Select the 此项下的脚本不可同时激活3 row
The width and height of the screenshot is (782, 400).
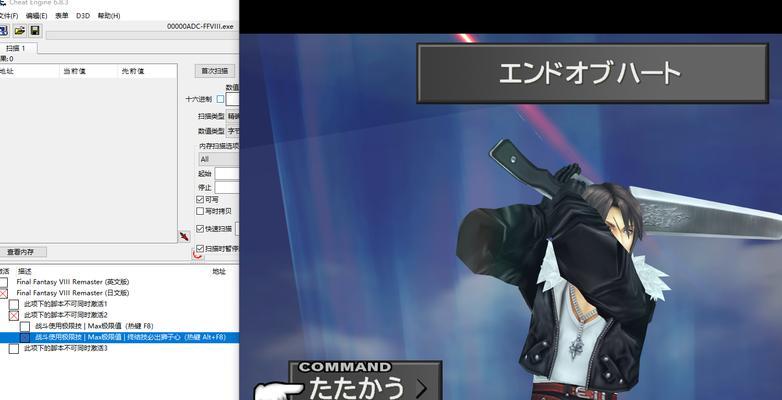tap(66, 349)
